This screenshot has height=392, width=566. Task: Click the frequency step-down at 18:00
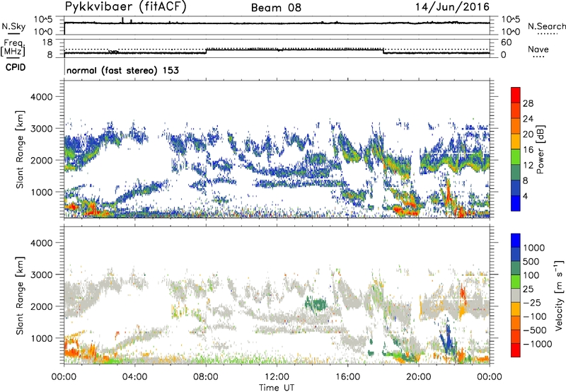click(383, 51)
